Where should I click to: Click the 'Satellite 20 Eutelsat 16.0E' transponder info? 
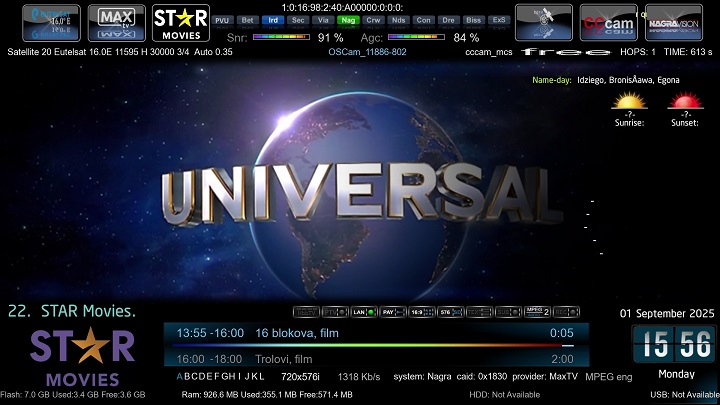[120, 52]
